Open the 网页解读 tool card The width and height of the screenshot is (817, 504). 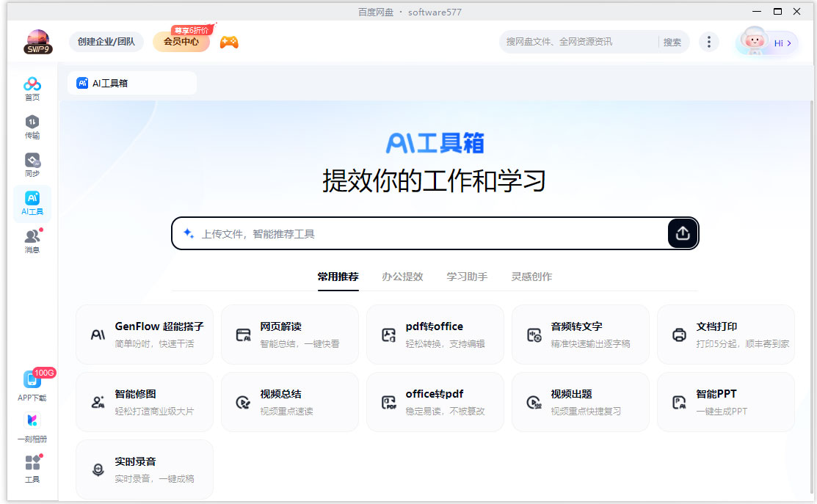[x=290, y=335]
